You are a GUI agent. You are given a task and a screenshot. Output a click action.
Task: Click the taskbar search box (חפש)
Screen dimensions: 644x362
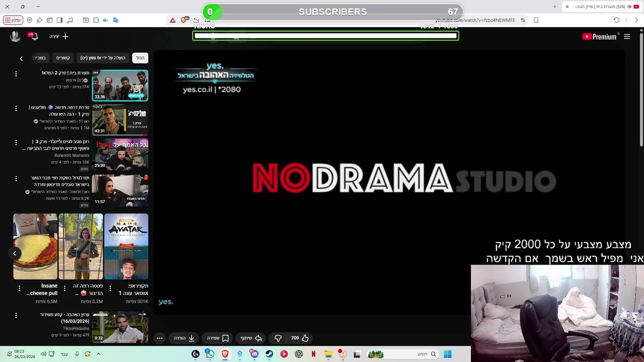[404, 354]
